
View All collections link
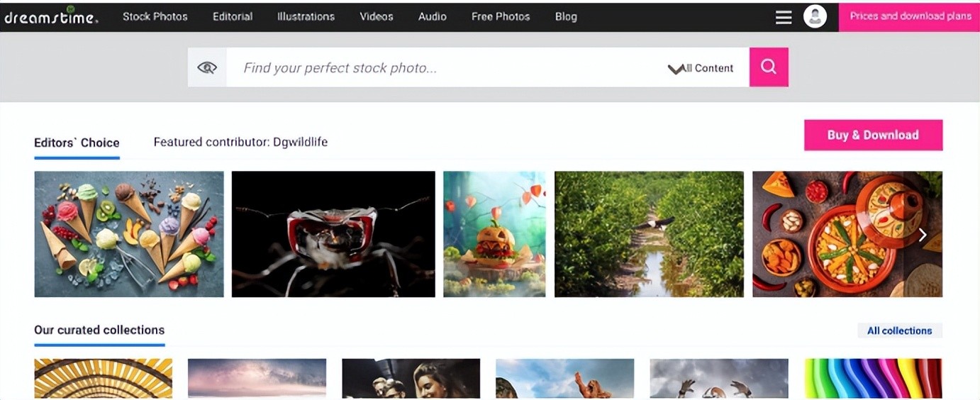[x=899, y=330]
